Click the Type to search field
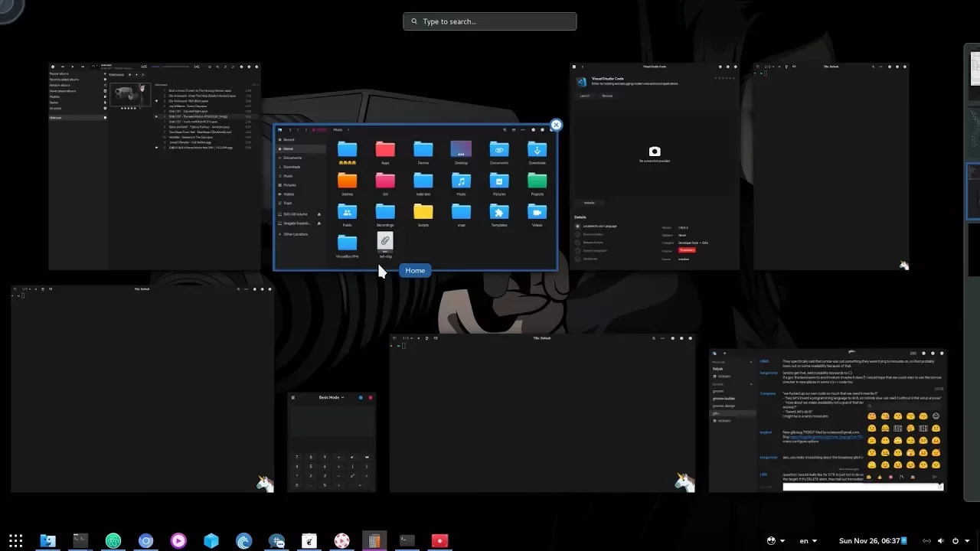The image size is (980, 551). [x=490, y=21]
